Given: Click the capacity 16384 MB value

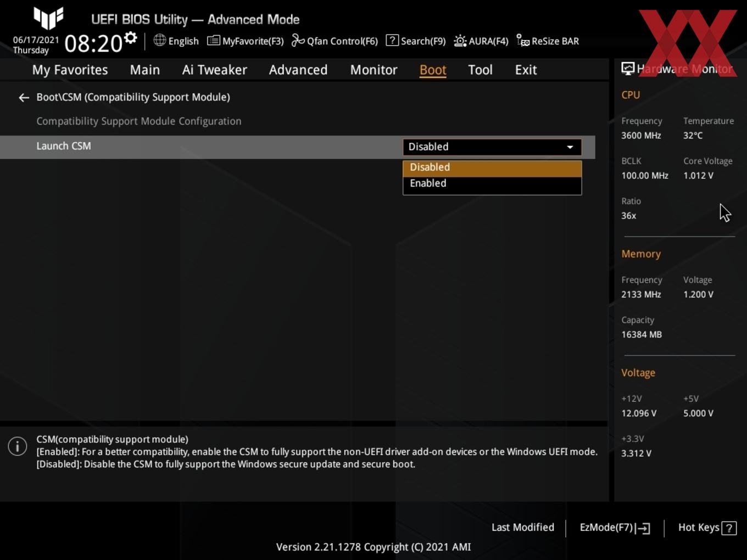Looking at the screenshot, I should click(642, 334).
